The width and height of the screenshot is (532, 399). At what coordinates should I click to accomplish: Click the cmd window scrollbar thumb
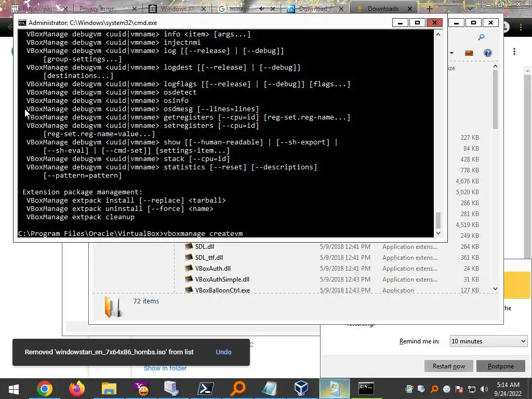coord(438,220)
